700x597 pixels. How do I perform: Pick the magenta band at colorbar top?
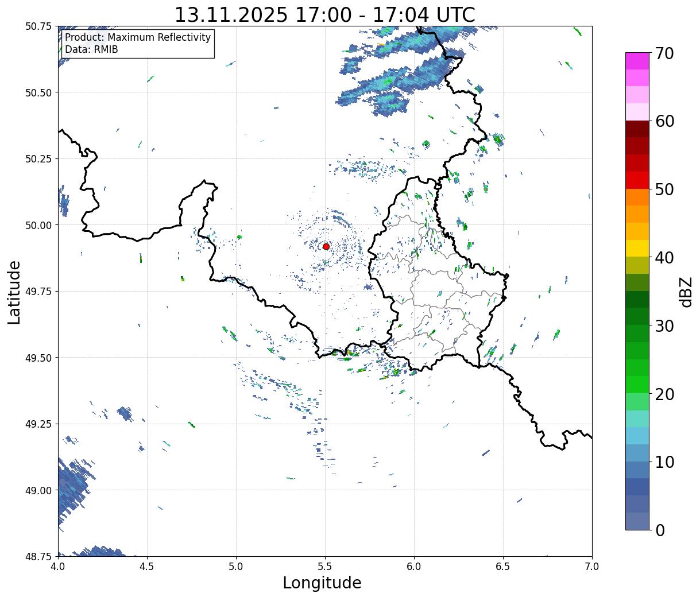[x=637, y=61]
